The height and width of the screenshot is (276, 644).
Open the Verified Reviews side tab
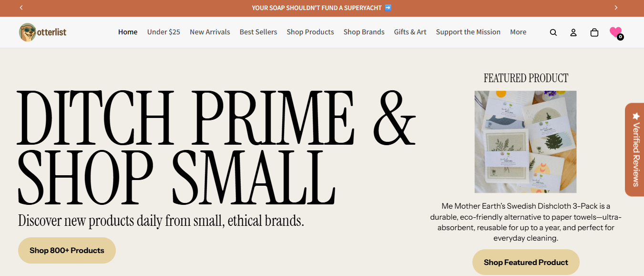click(x=635, y=149)
